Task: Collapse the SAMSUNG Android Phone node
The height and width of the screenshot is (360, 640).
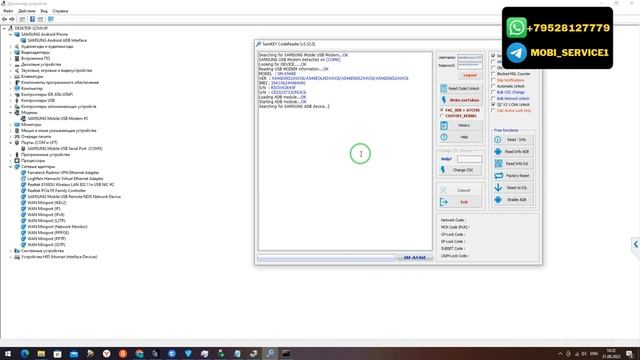Action: coord(11,35)
